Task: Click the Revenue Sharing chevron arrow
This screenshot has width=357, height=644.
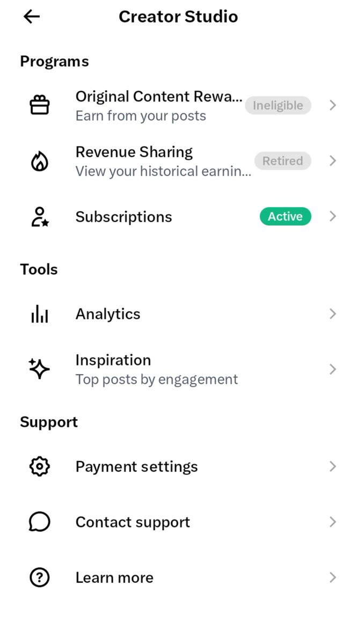Action: tap(333, 161)
